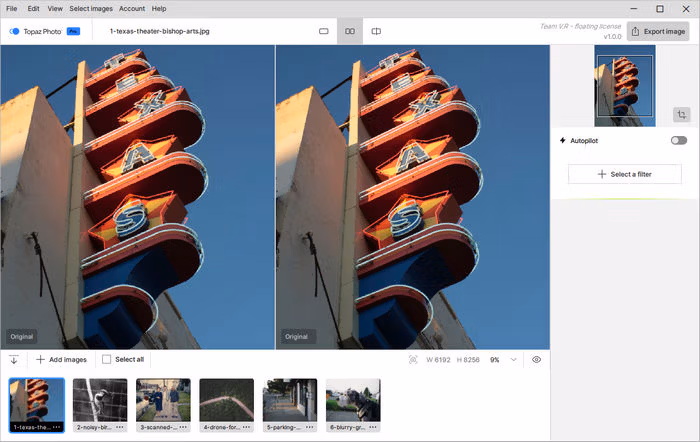700x442 pixels.
Task: Expand the zoom level dropdown arrow
Action: coord(513,360)
